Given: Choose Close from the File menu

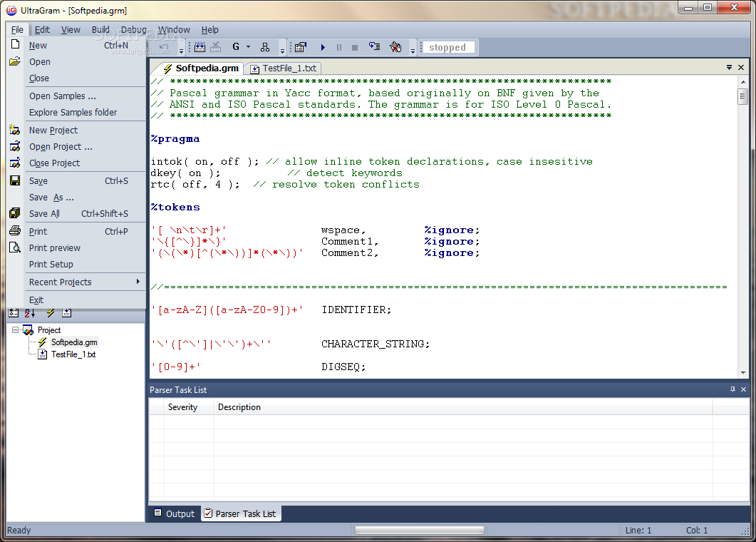Looking at the screenshot, I should click(77, 78).
